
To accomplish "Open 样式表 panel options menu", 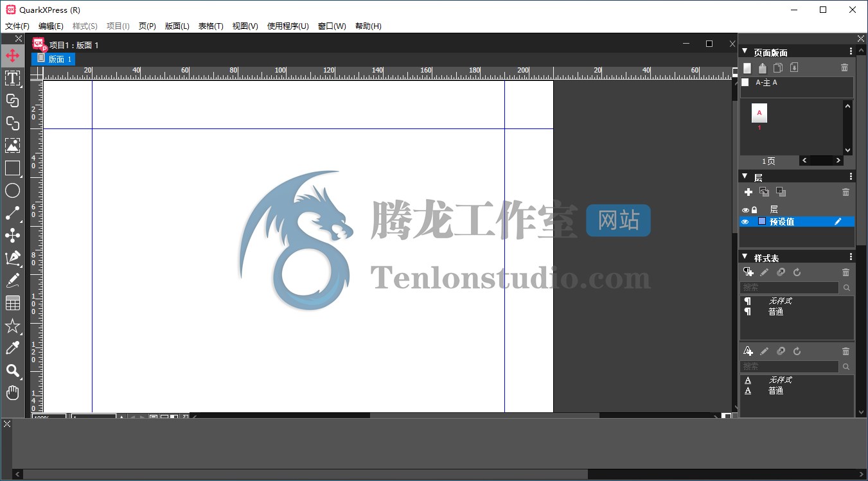I will coord(851,257).
